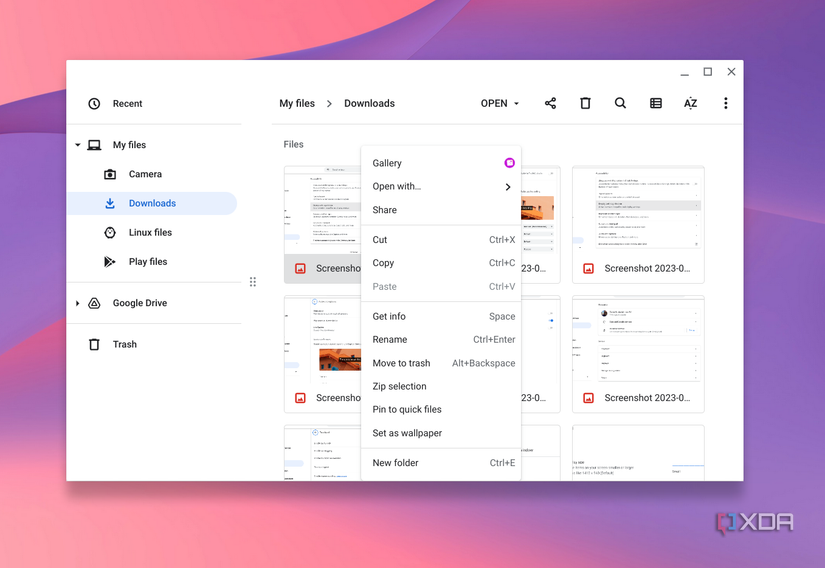Select Linux files label in the sidebar

(x=150, y=232)
